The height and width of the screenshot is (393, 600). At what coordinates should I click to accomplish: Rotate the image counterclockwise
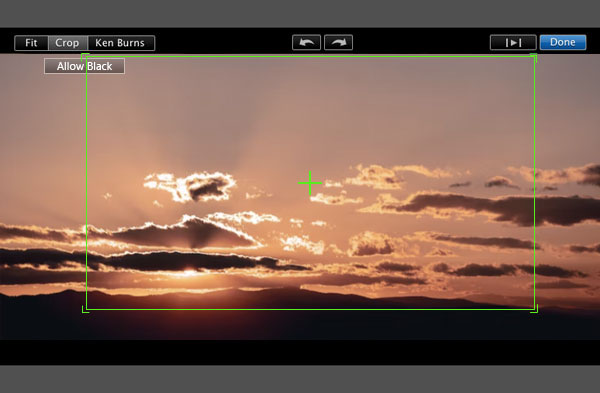[307, 42]
